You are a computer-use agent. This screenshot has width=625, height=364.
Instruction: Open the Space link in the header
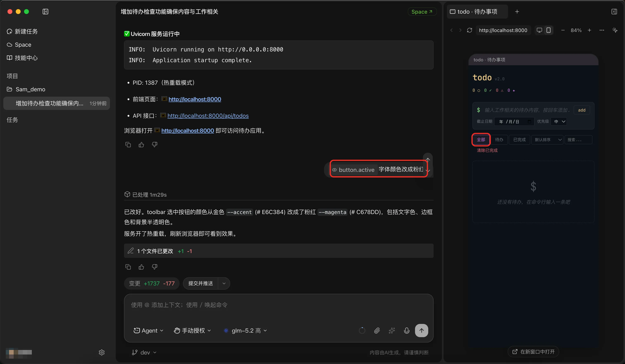tap(422, 12)
